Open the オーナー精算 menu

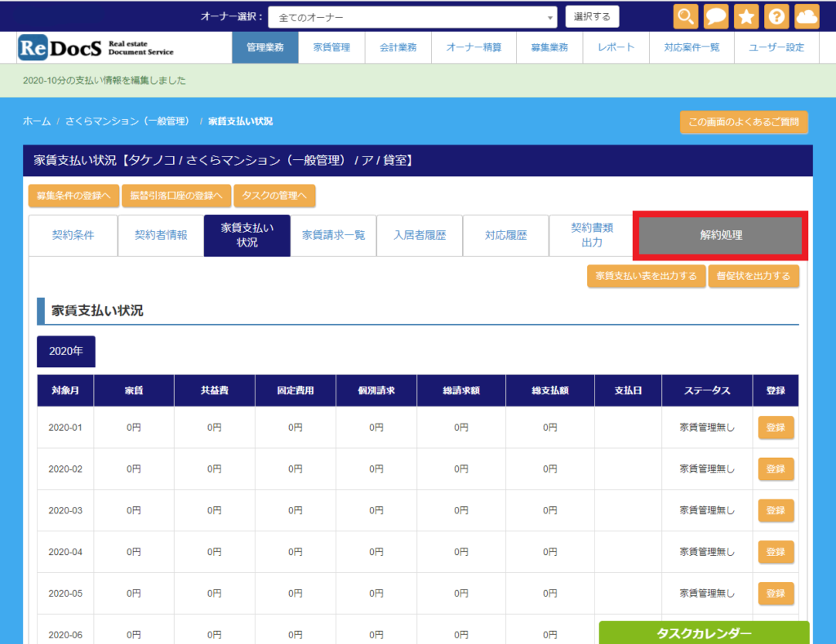click(x=474, y=47)
